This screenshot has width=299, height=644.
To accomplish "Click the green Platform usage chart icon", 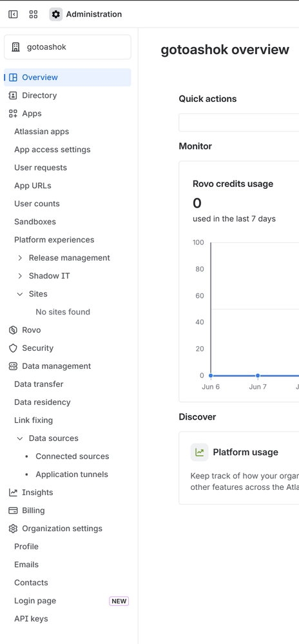I will (x=200, y=452).
